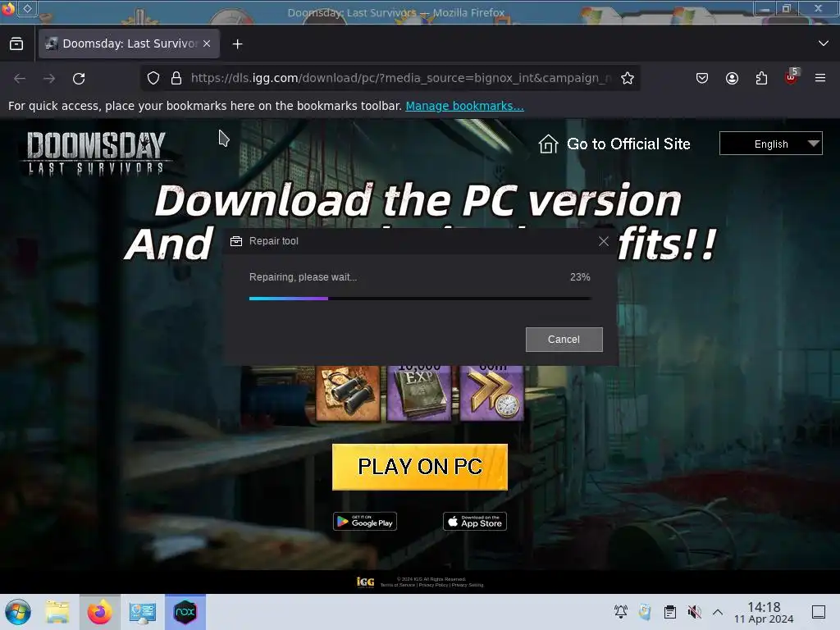840x630 pixels.
Task: Open Firefox recent browsing view icon
Action: [x=16, y=44]
